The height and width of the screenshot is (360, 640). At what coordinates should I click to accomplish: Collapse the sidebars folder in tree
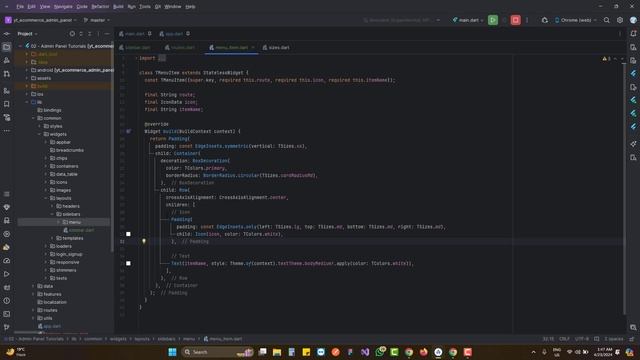52,214
